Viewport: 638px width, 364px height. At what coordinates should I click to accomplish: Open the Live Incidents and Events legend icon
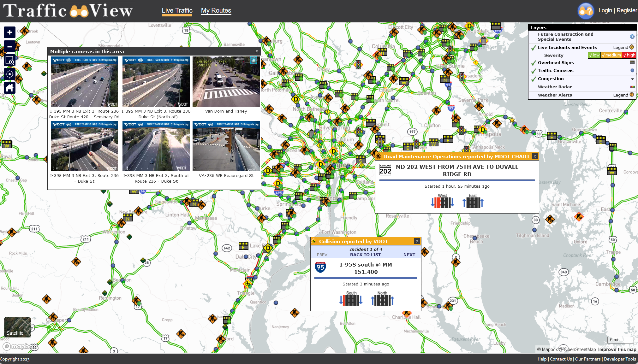click(x=632, y=47)
